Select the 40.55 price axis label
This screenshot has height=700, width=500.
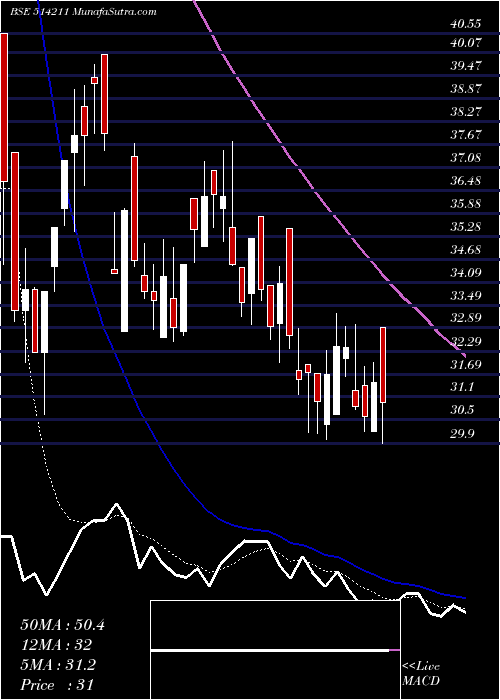coord(466,24)
